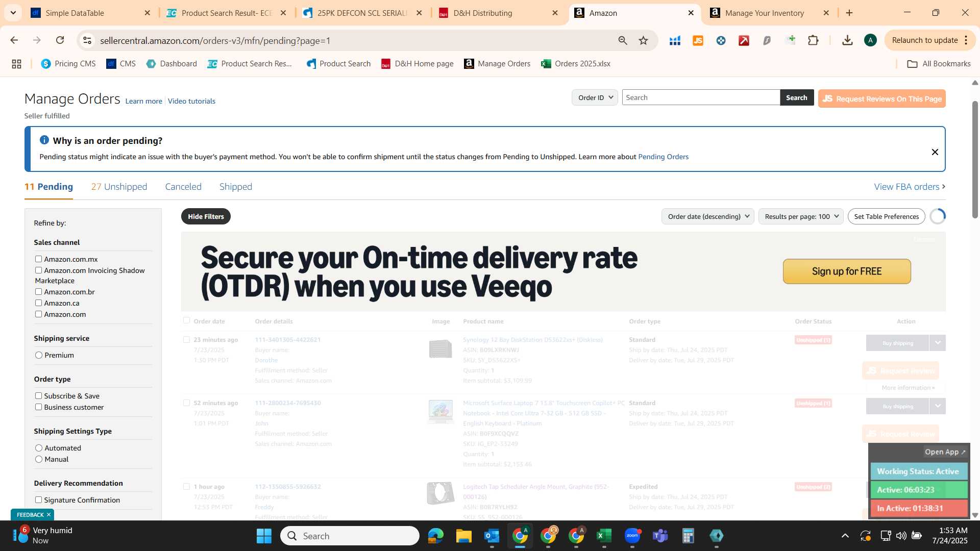Open Chrome's three-dot menu

point(966,40)
